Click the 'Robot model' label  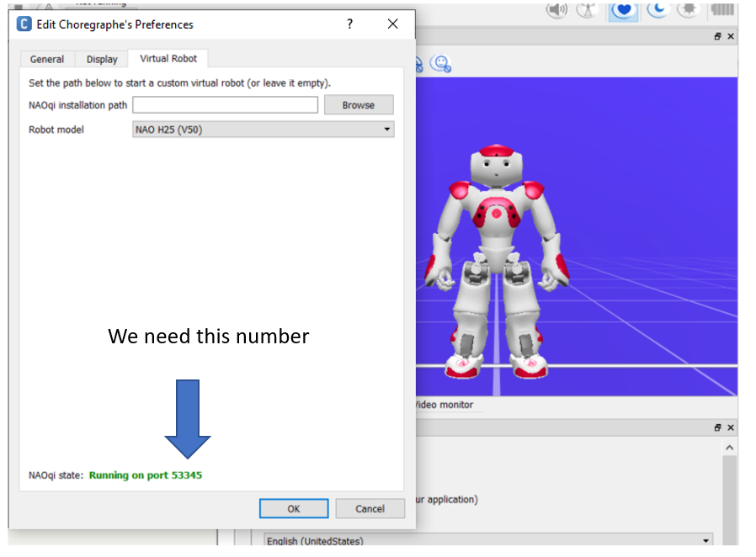(56, 129)
